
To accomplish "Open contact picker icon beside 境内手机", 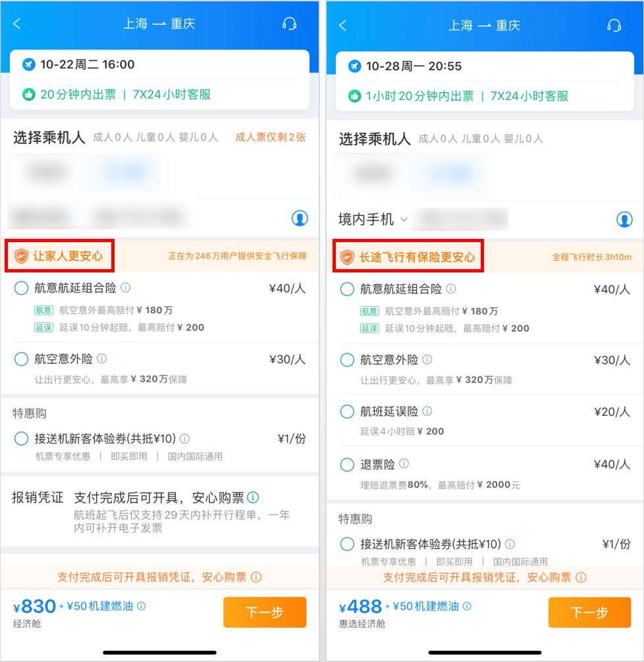I will [x=624, y=219].
